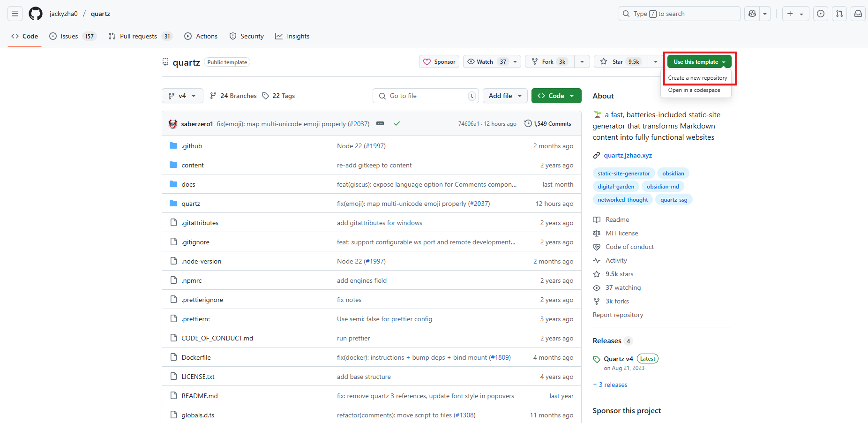Open the Add file dropdown
The height and width of the screenshot is (423, 868).
click(x=505, y=96)
